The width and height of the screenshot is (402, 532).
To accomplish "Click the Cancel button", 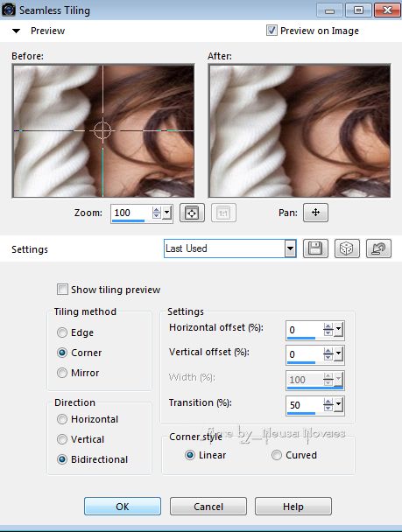I will (x=208, y=507).
